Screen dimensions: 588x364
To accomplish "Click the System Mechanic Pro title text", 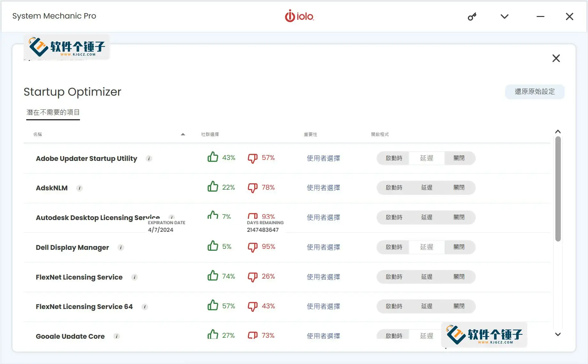I will pyautogui.click(x=54, y=16).
